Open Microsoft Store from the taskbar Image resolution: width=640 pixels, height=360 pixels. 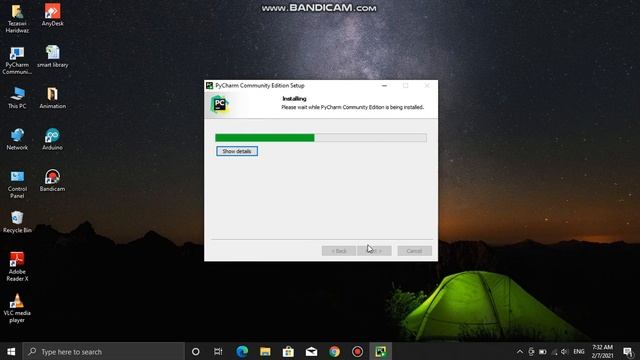point(288,351)
